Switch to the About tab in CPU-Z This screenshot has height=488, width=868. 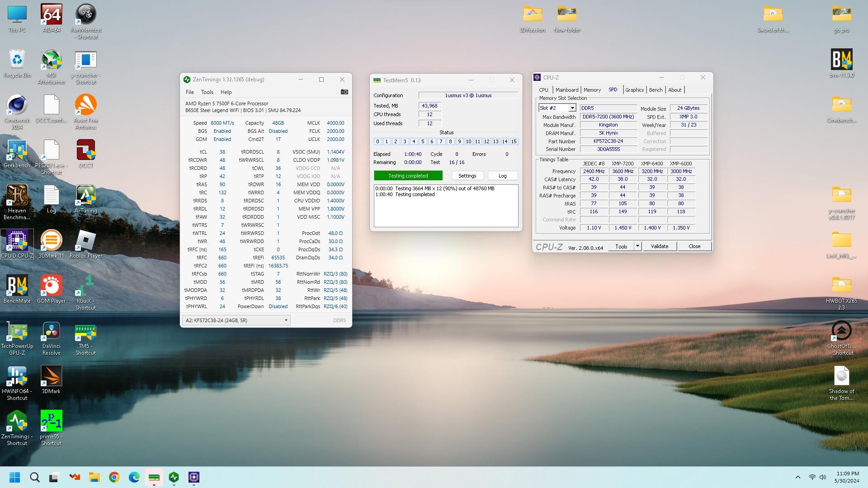[x=675, y=90]
